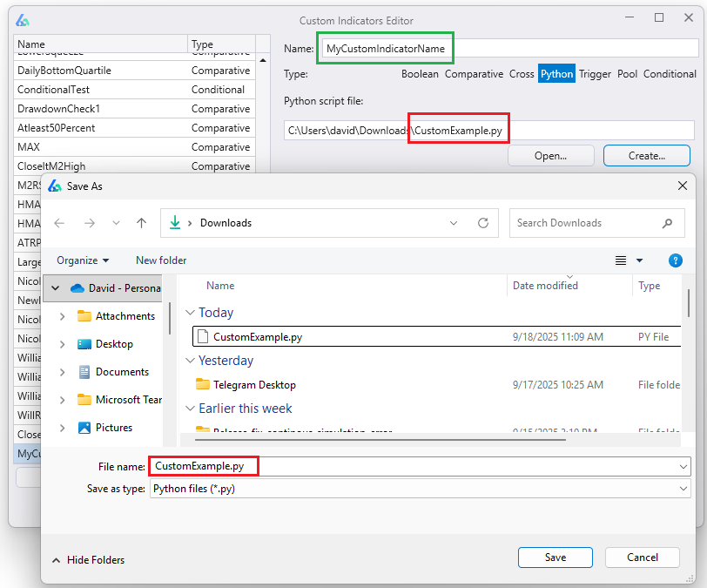This screenshot has height=588, width=707.
Task: Open the Save As help icon
Action: tap(675, 260)
